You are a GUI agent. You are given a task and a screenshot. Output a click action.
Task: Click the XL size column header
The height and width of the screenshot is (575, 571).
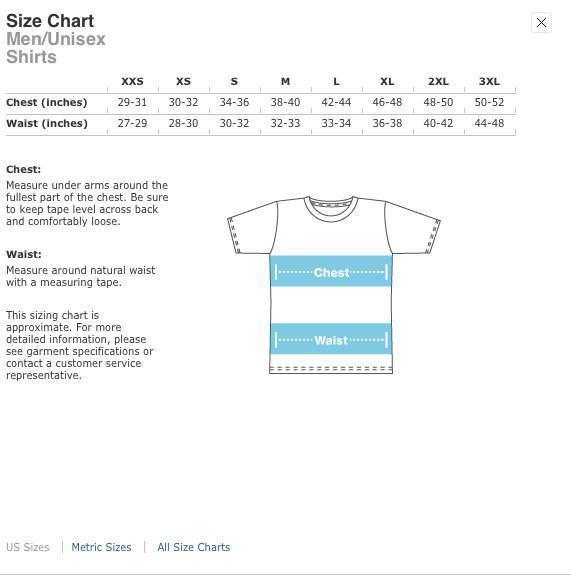[x=387, y=81]
